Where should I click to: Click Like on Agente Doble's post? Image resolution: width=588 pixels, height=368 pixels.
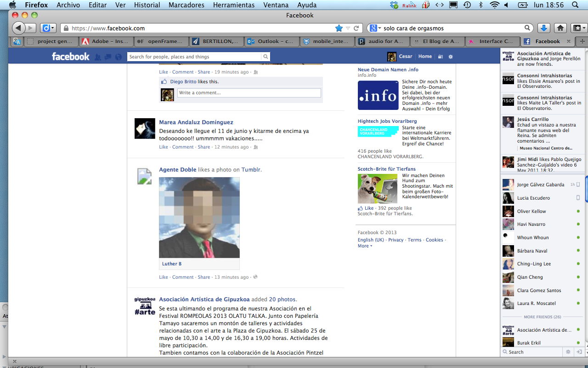pos(164,277)
